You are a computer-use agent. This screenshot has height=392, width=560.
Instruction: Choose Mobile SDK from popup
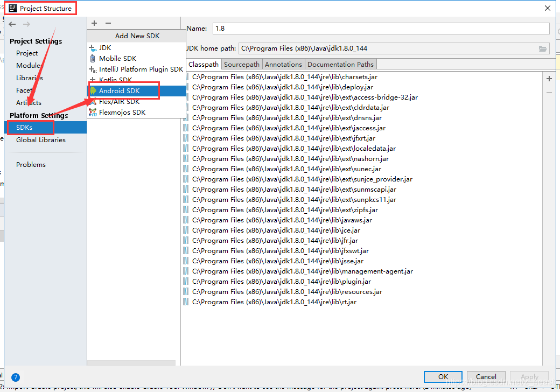(137, 59)
